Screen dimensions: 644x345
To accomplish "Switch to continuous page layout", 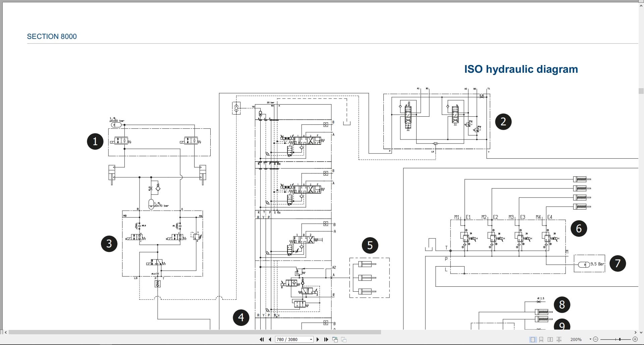I will pyautogui.click(x=541, y=339).
